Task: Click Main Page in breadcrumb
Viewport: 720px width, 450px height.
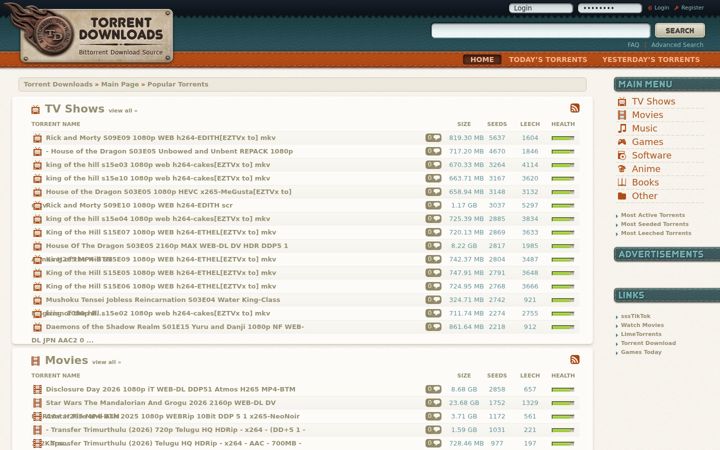Action: click(120, 84)
